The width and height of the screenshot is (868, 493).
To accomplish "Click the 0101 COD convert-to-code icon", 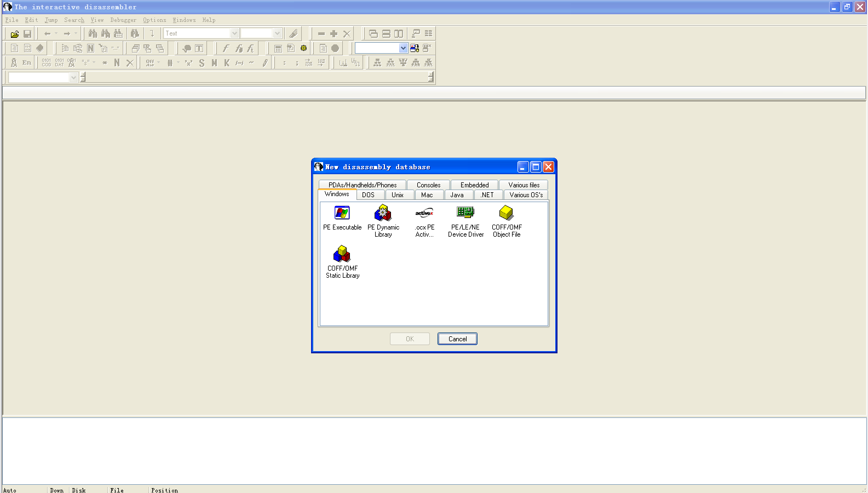I will click(x=47, y=63).
